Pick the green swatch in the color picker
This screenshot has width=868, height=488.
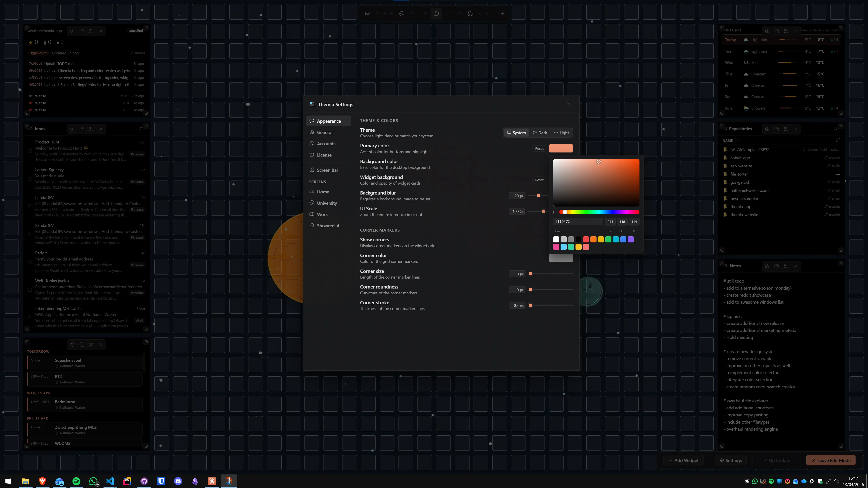(x=608, y=239)
